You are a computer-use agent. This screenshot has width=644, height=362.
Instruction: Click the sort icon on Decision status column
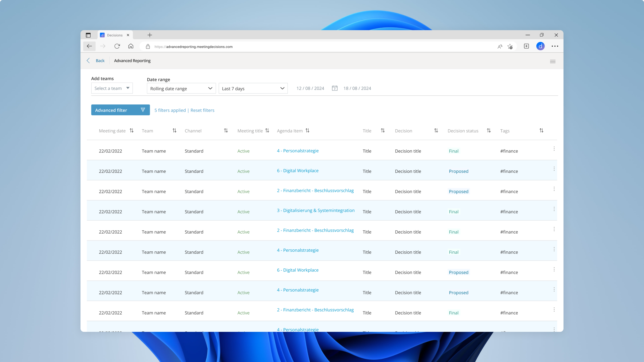[489, 130]
